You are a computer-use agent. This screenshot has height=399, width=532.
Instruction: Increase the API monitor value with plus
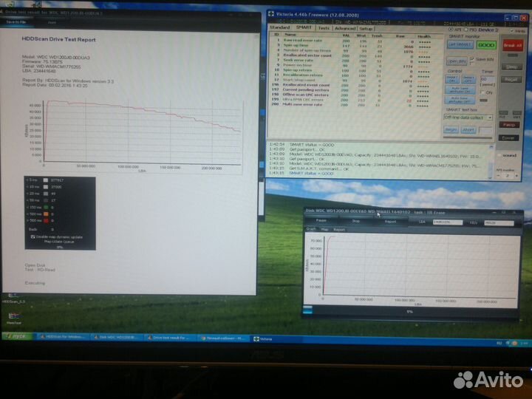(516, 176)
